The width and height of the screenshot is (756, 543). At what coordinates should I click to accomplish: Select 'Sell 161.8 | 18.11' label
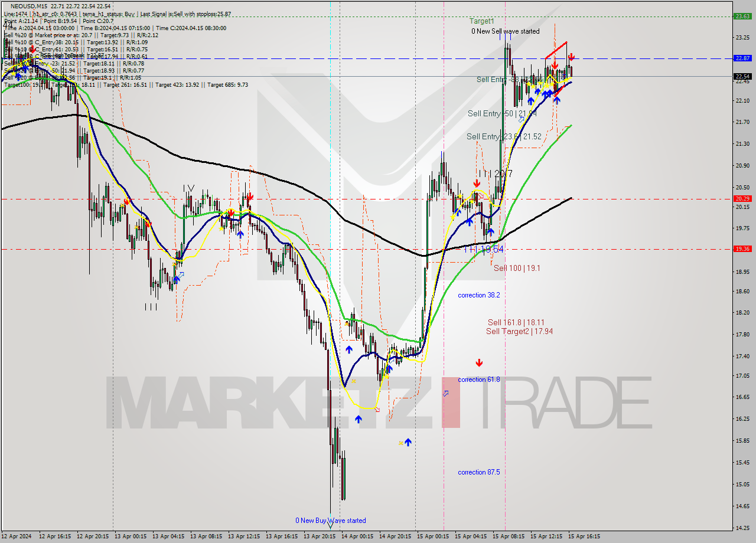click(516, 322)
